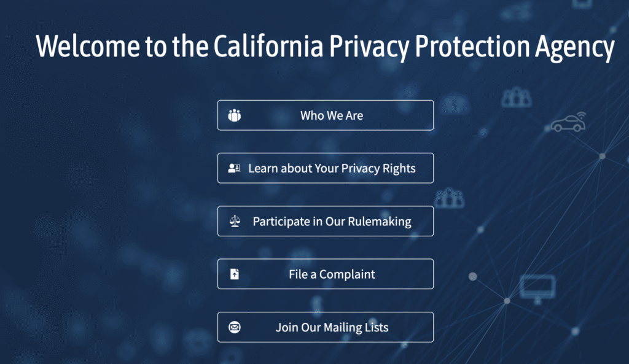The image size is (629, 364).
Task: Click the connected car graphic at top right
Action: (569, 122)
